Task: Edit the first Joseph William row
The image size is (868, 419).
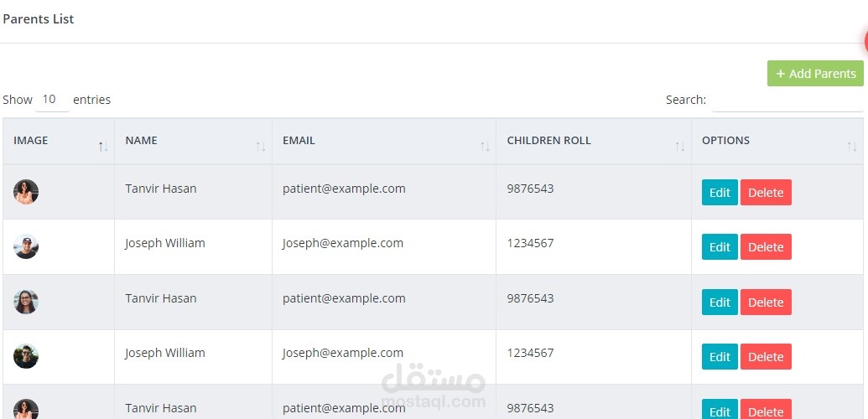Action: click(x=720, y=247)
